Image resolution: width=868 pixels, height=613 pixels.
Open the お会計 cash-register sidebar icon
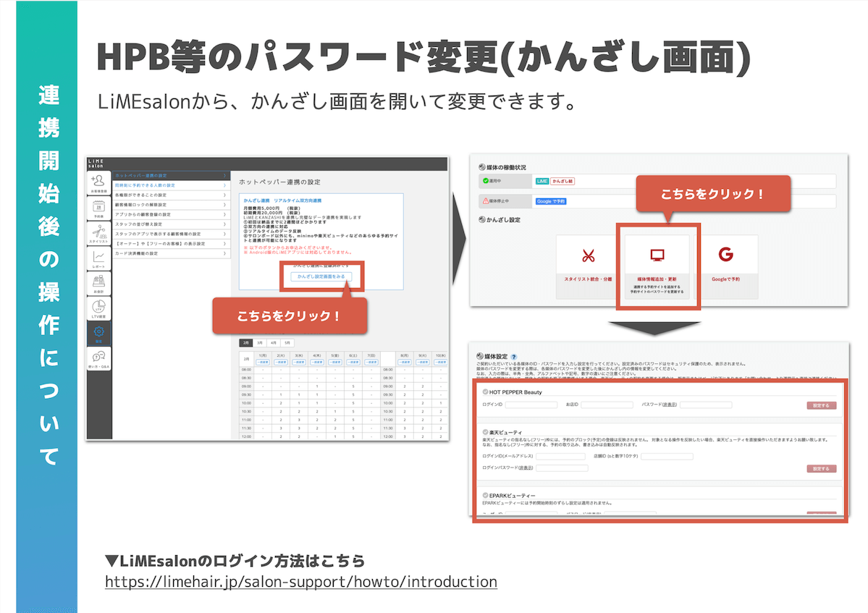tap(98, 283)
